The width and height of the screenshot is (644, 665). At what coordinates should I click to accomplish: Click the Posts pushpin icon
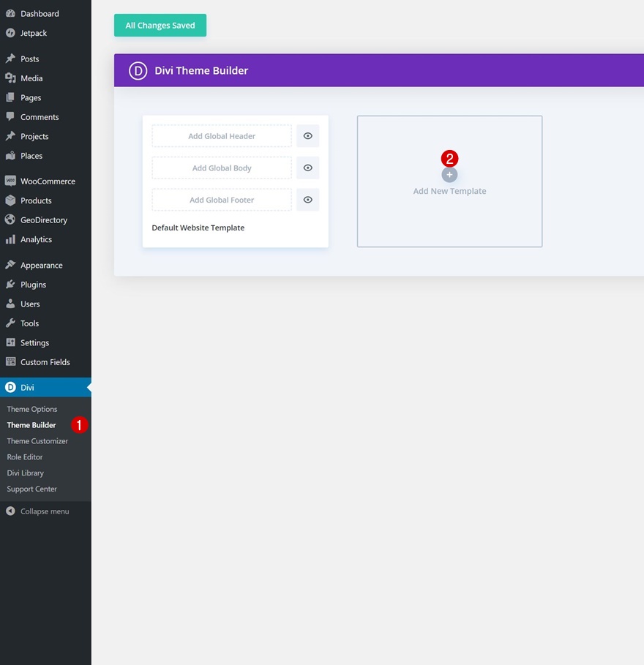[10, 59]
